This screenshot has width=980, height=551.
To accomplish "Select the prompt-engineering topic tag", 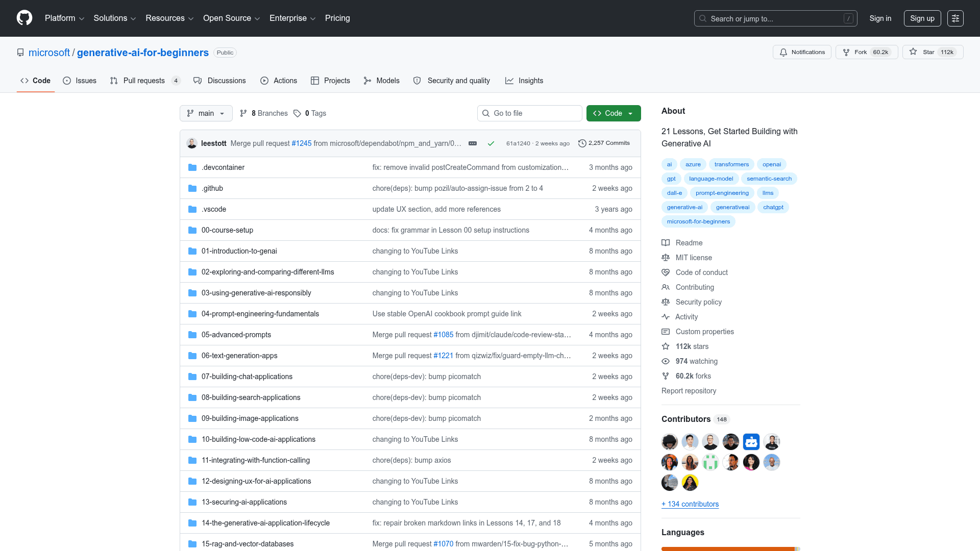I will (x=722, y=193).
